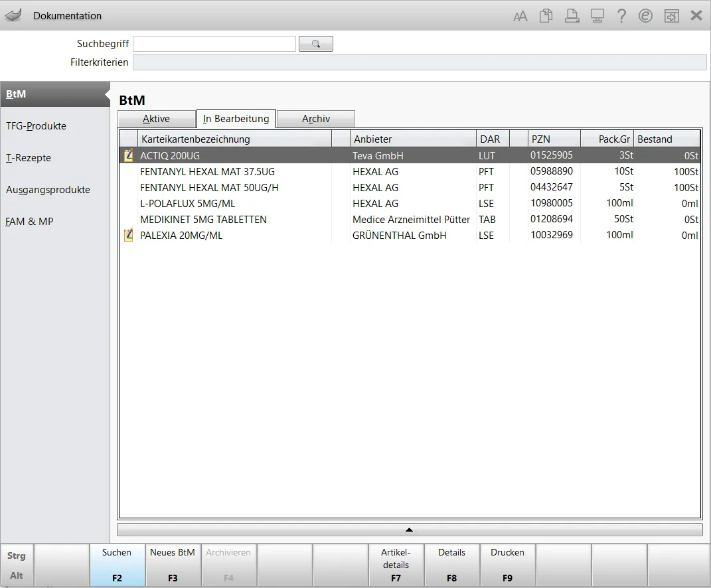Select the MEDIKINET 5MG TABLETTEN row
Viewport: 711px width, 588px height.
(410, 220)
